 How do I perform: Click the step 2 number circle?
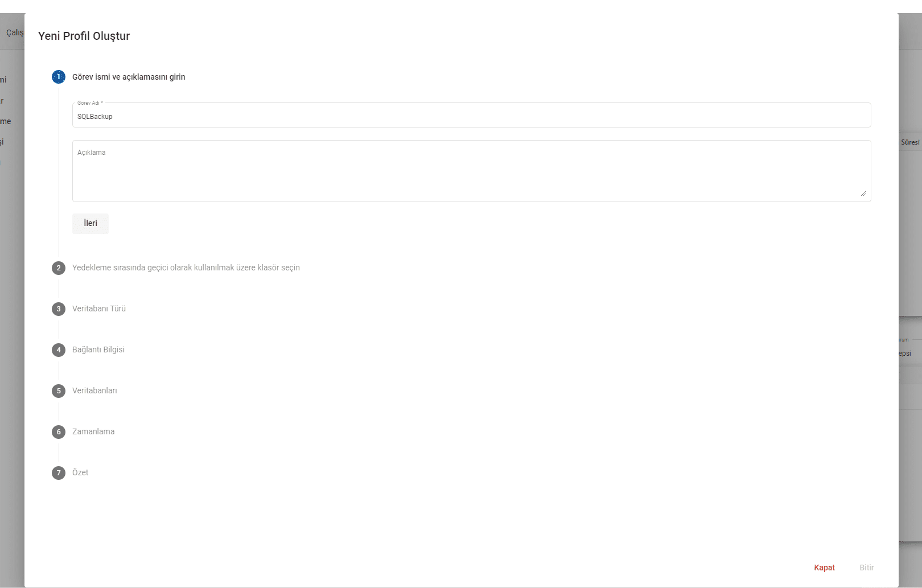point(59,268)
